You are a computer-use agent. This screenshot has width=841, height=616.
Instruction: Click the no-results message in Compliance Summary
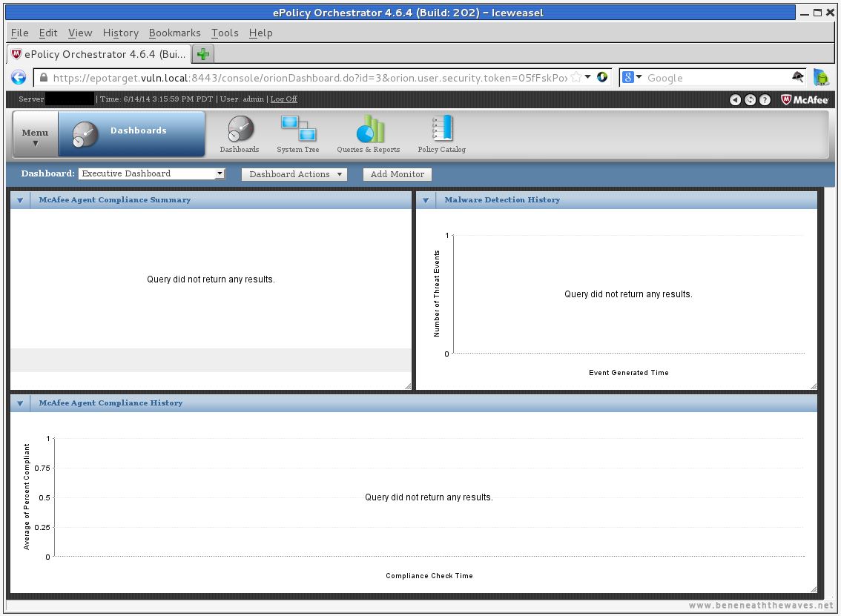coord(211,279)
